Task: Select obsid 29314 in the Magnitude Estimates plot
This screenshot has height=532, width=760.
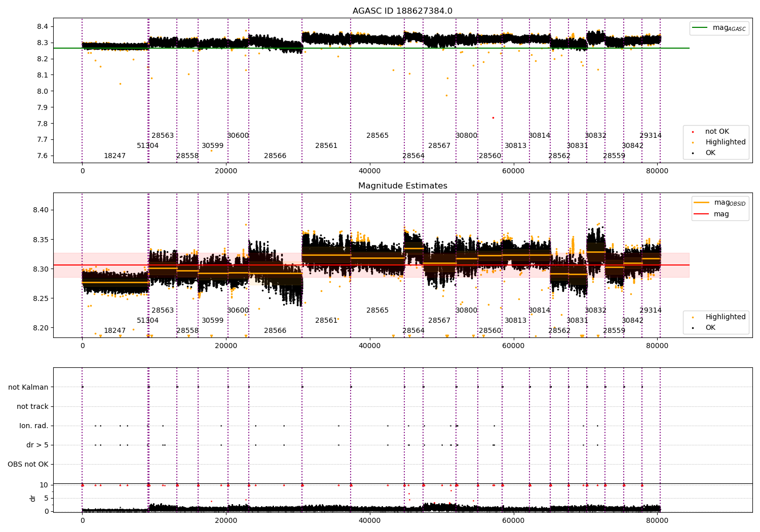Action: [x=651, y=311]
